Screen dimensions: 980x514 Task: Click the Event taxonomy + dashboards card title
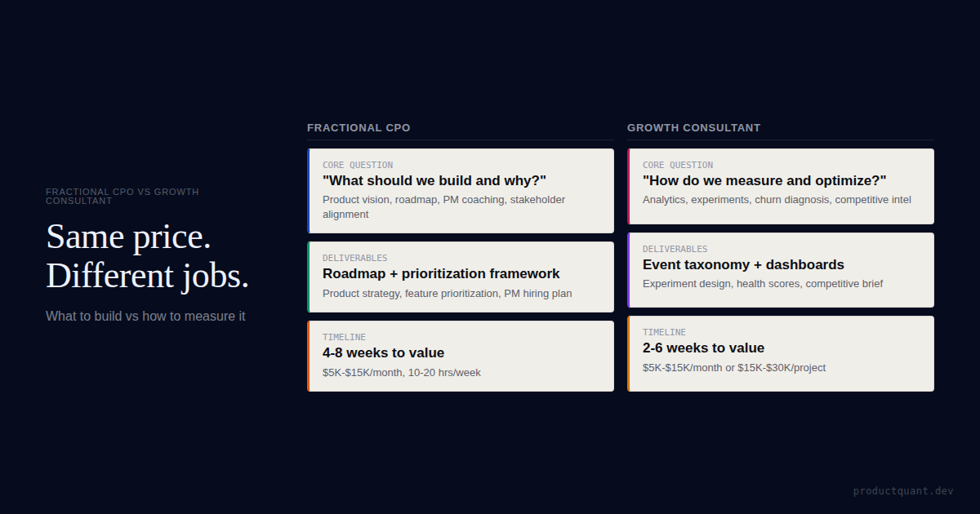tap(743, 265)
